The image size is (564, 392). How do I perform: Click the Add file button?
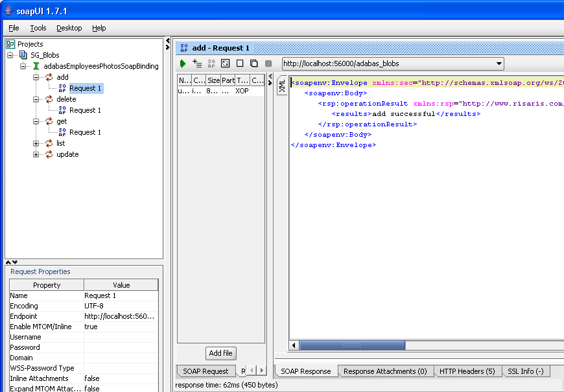click(221, 353)
